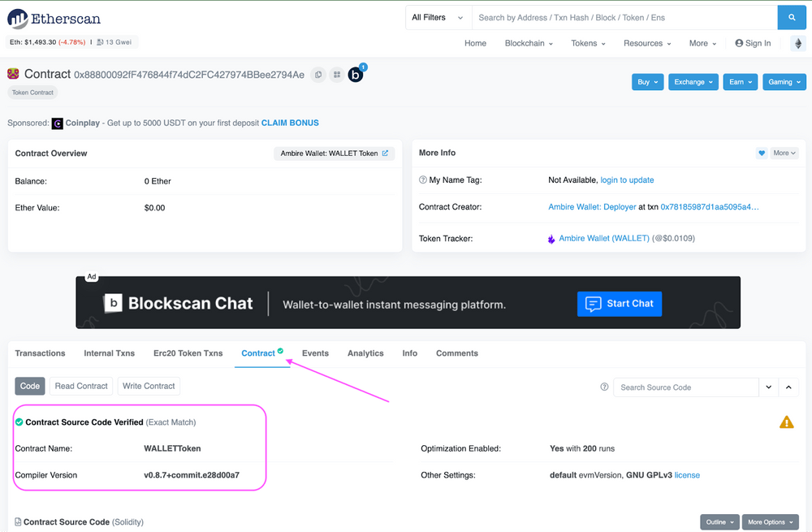Open the contract QR code icon
Viewport: 812px width, 532px height.
coord(337,74)
